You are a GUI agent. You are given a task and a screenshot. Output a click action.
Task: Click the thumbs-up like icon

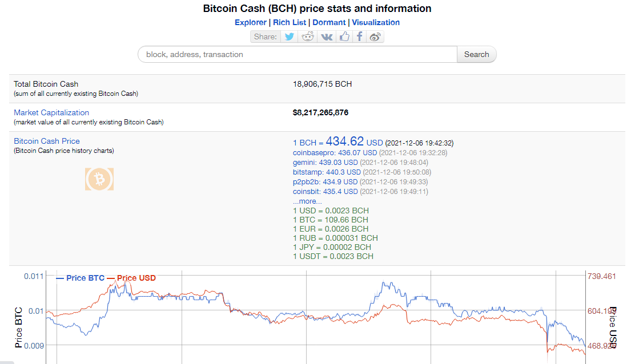coord(344,37)
